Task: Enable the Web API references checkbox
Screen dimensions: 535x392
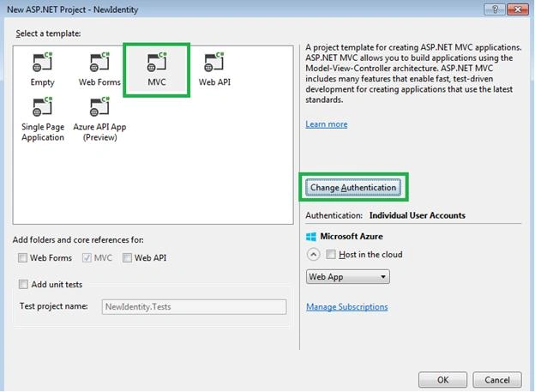Action: (x=127, y=258)
